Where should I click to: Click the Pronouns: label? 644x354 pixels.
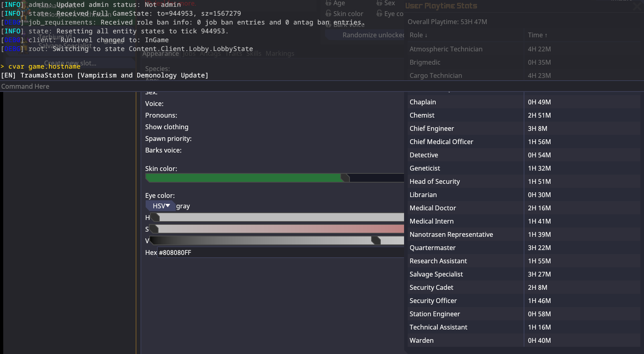tap(161, 115)
